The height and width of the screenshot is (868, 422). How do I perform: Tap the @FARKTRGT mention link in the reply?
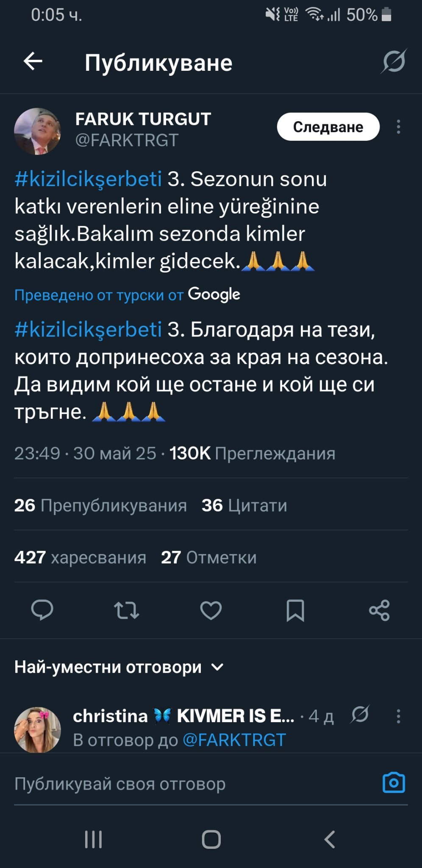click(234, 740)
